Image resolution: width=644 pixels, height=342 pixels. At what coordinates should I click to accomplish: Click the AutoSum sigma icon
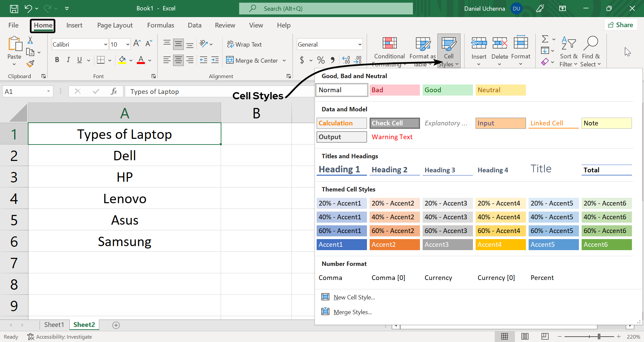(545, 39)
